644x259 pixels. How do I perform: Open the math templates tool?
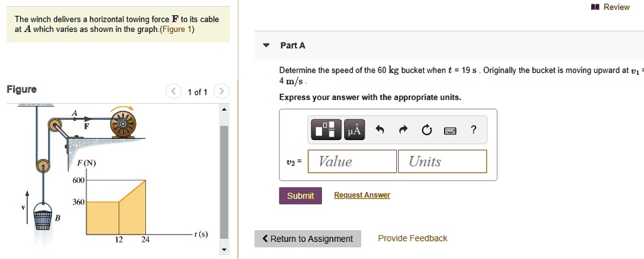[x=325, y=130]
